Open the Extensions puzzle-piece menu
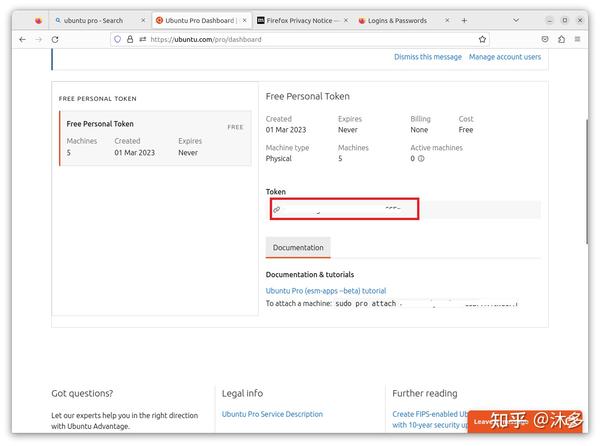The width and height of the screenshot is (600, 446). [x=561, y=39]
